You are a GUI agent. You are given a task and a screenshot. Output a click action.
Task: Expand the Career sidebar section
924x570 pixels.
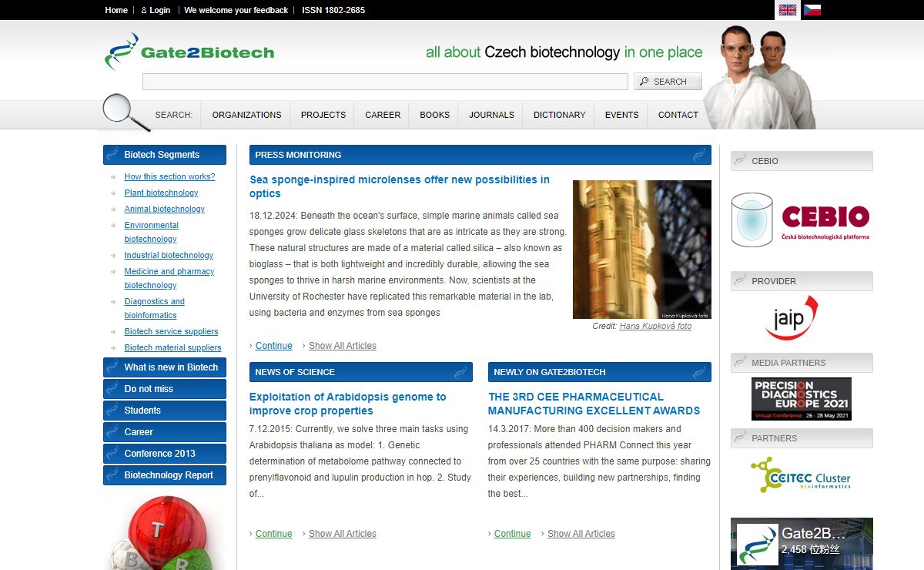click(165, 432)
